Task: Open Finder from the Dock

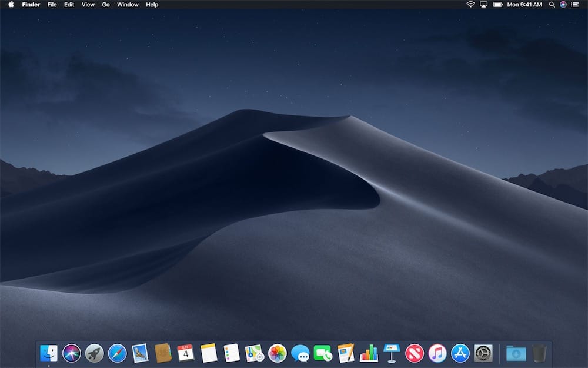Action: point(49,353)
